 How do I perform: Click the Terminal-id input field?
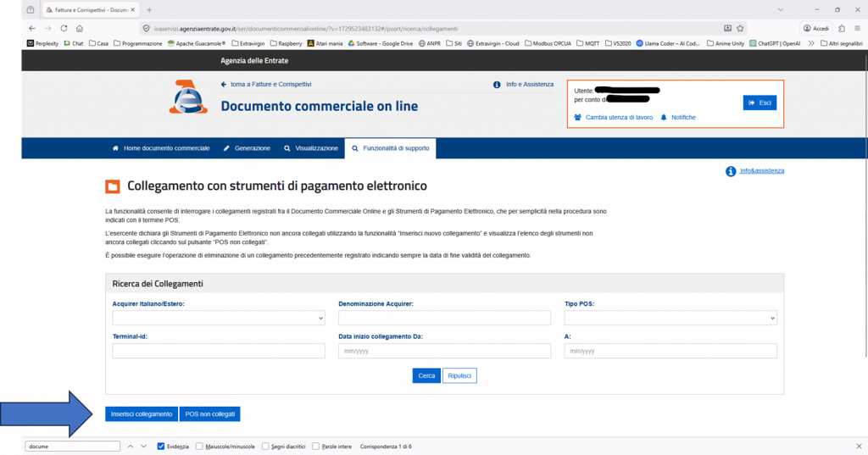coord(218,351)
